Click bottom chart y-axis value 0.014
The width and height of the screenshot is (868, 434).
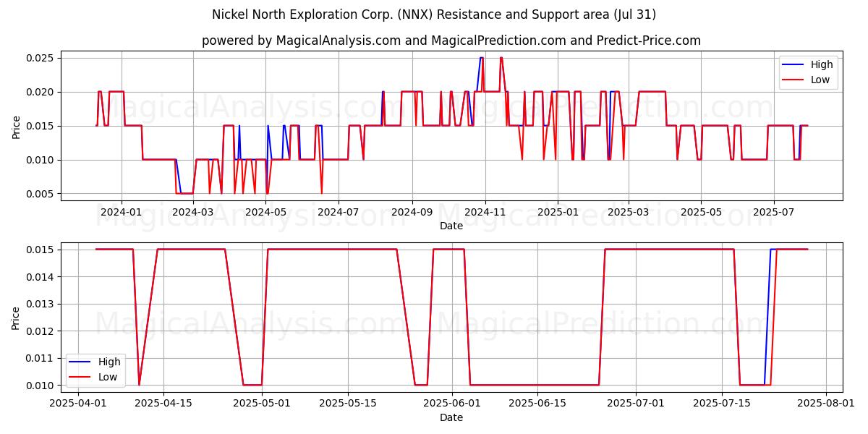click(x=41, y=277)
